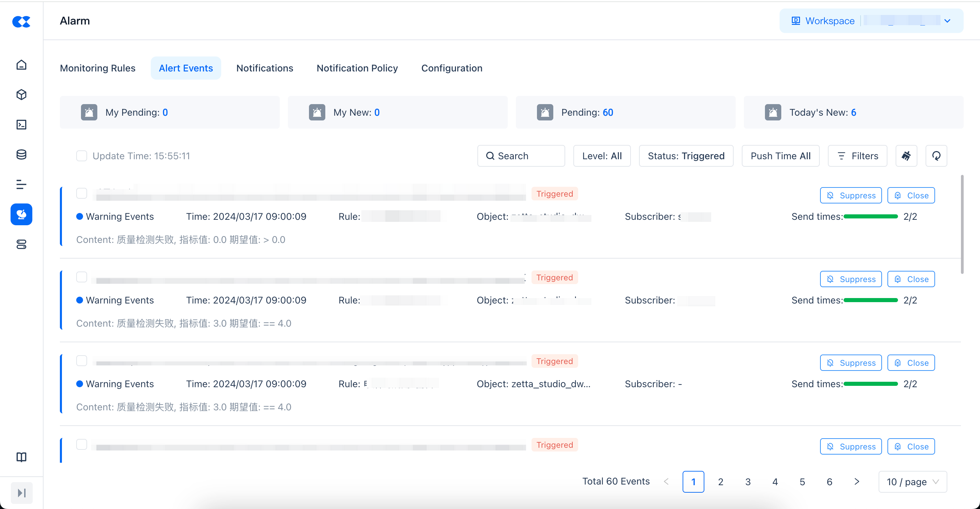
Task: Open the terminal console sidebar icon
Action: point(21,125)
